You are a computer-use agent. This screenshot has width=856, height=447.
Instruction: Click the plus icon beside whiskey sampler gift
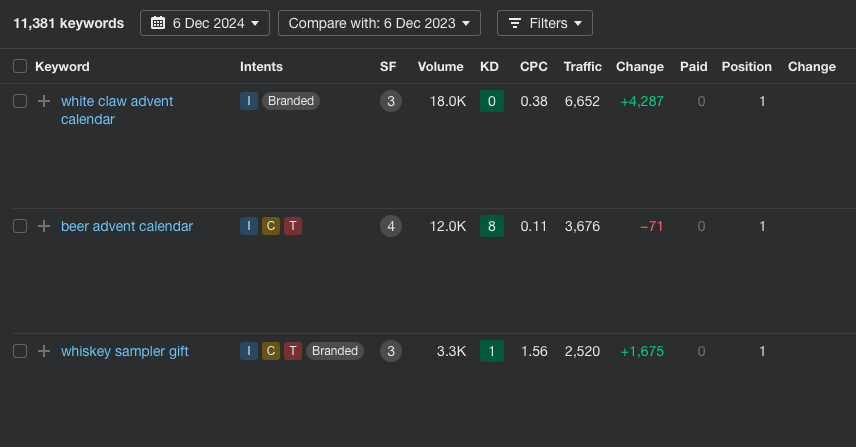(x=44, y=351)
